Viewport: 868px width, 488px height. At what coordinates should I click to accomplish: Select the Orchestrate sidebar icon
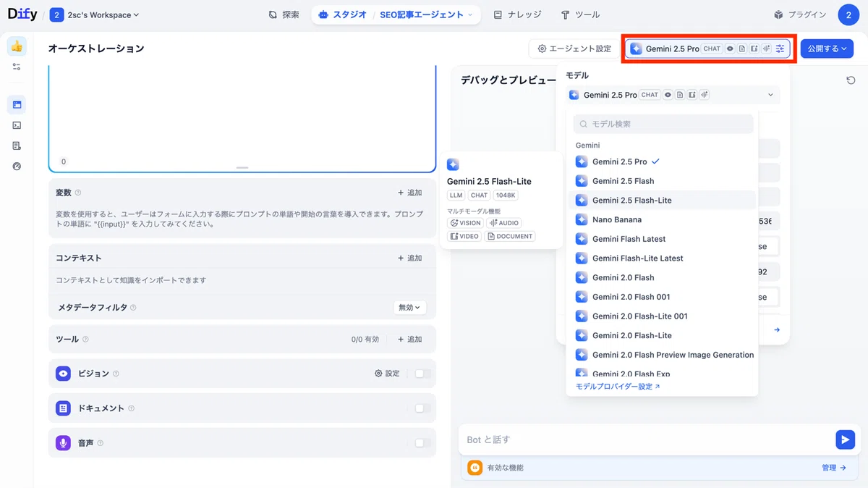pos(17,105)
